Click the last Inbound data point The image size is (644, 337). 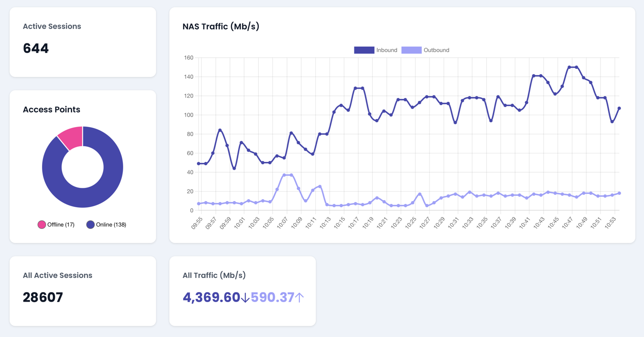coord(619,109)
